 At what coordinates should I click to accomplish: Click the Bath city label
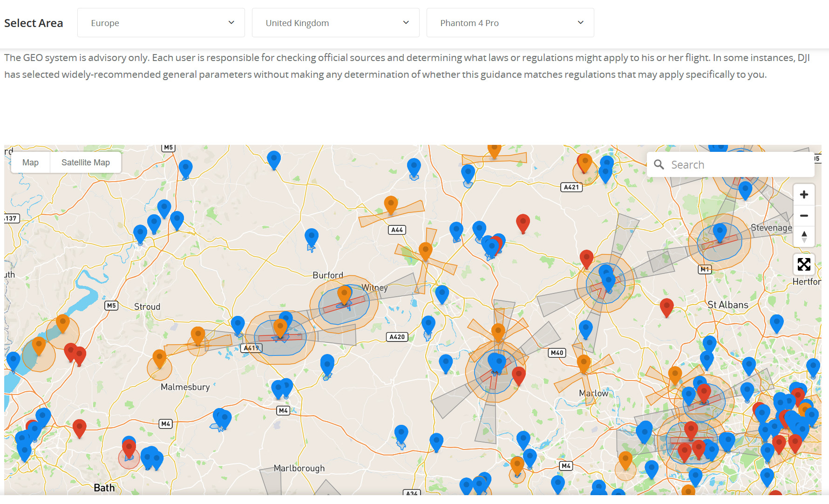click(x=104, y=488)
